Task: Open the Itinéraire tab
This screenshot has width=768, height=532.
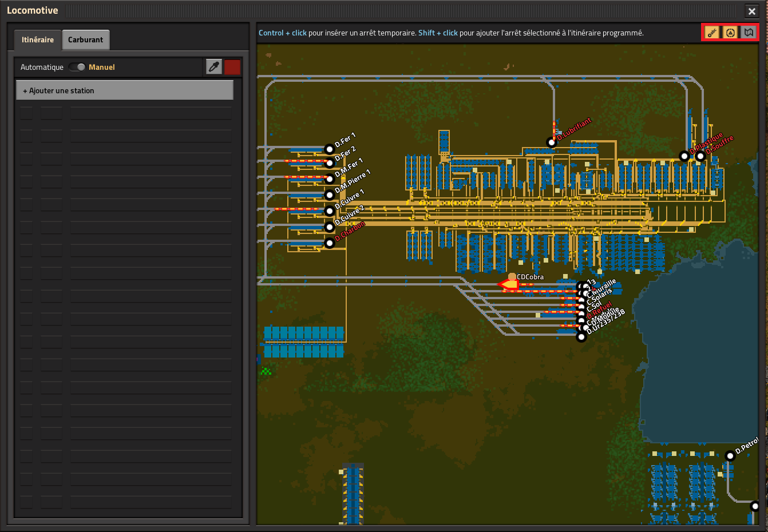Action: pyautogui.click(x=38, y=39)
